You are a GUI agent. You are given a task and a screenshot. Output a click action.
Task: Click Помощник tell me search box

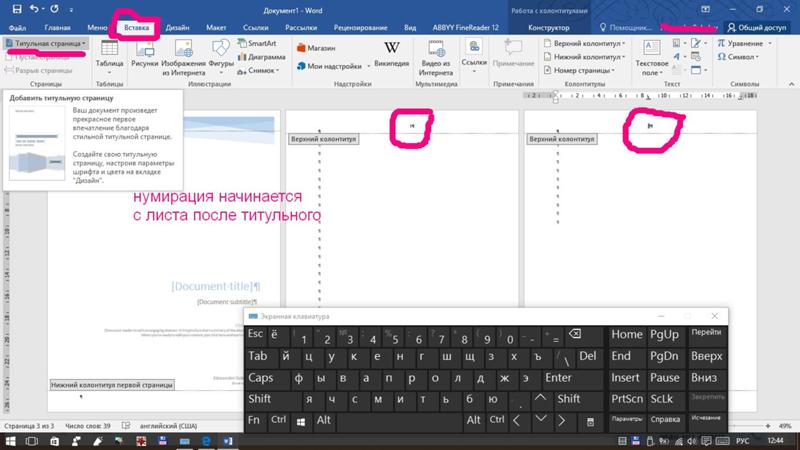click(626, 28)
